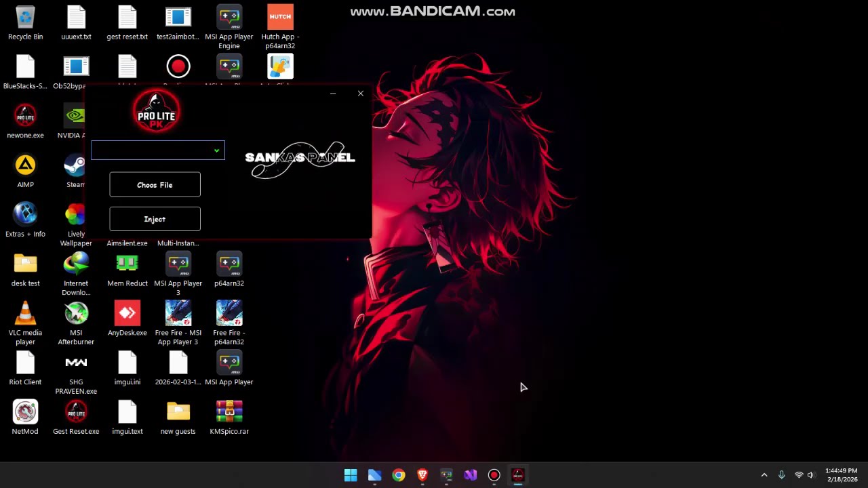Launch Brave browser from the taskbar
This screenshot has width=868, height=488.
[422, 475]
